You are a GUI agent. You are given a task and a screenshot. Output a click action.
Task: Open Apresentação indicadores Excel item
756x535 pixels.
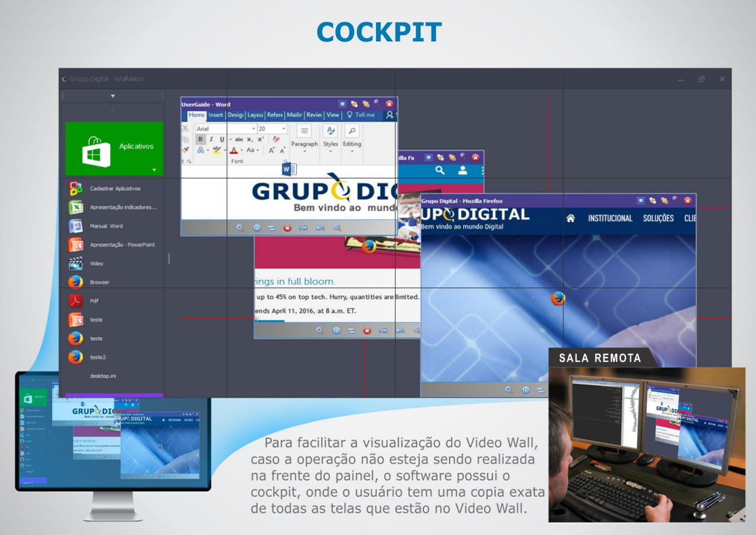pyautogui.click(x=122, y=208)
